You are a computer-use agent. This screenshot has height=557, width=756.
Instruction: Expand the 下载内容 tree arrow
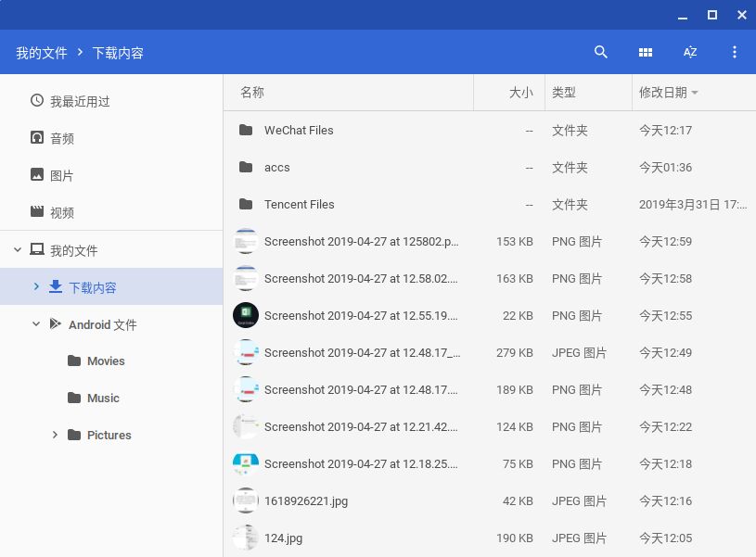pyautogui.click(x=36, y=287)
